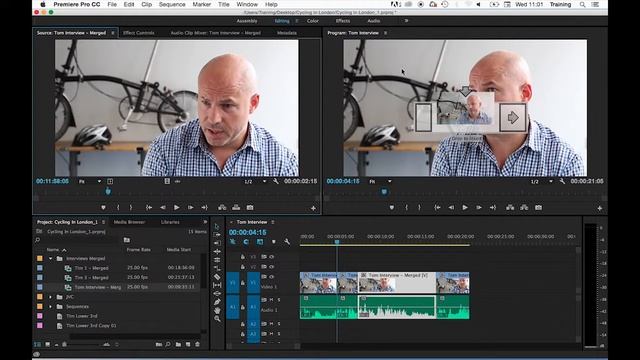
Task: Switch to Libraries tab
Action: [x=170, y=222]
